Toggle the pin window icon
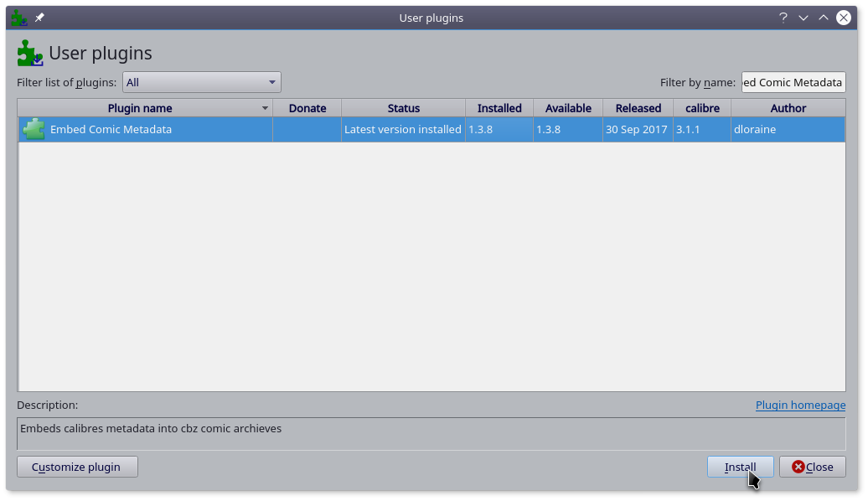Image resolution: width=868 pixels, height=501 pixels. tap(39, 18)
